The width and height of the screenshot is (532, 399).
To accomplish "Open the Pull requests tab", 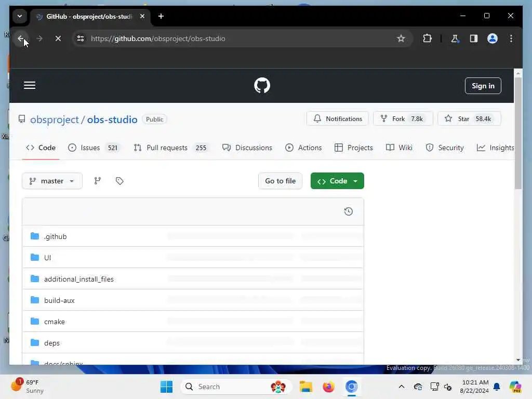I will click(170, 148).
